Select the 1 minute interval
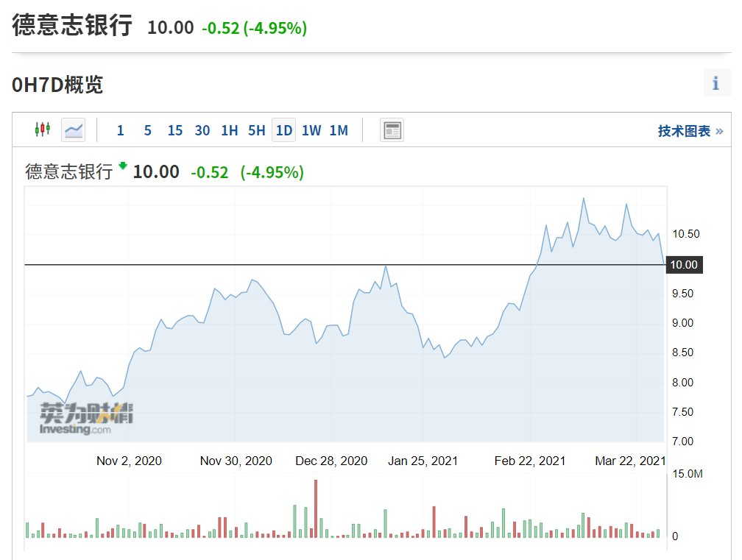This screenshot has height=560, width=742. (121, 130)
